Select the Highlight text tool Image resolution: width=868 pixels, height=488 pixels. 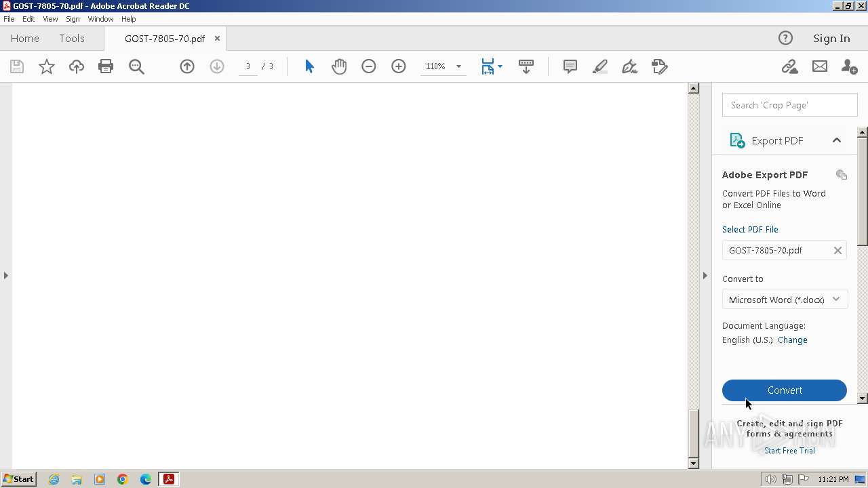pyautogui.click(x=600, y=66)
